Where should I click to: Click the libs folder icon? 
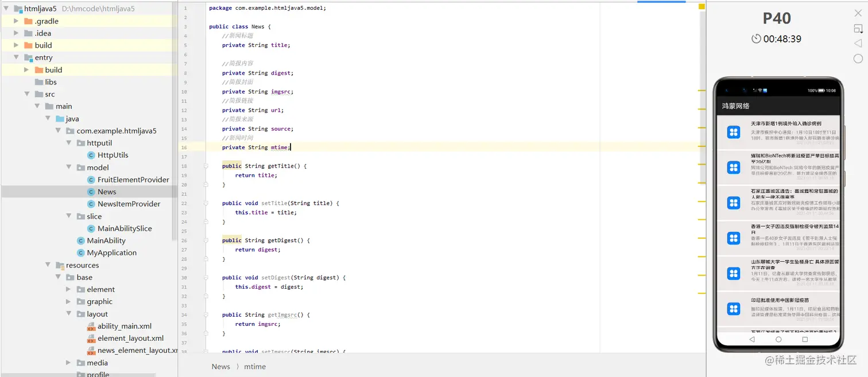39,82
